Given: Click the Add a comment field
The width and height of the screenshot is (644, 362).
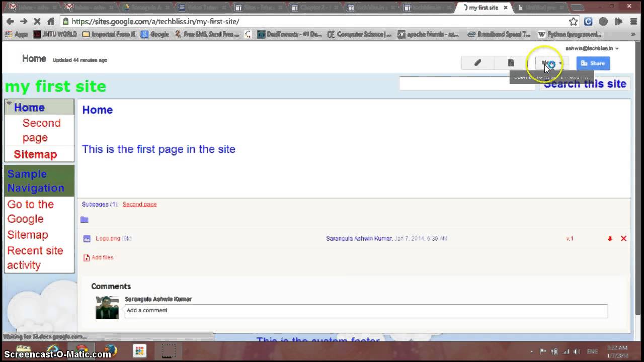Looking at the screenshot, I should 366,311.
